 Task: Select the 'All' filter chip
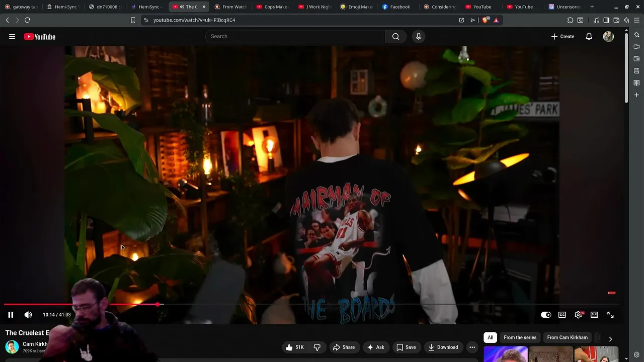[490, 338]
